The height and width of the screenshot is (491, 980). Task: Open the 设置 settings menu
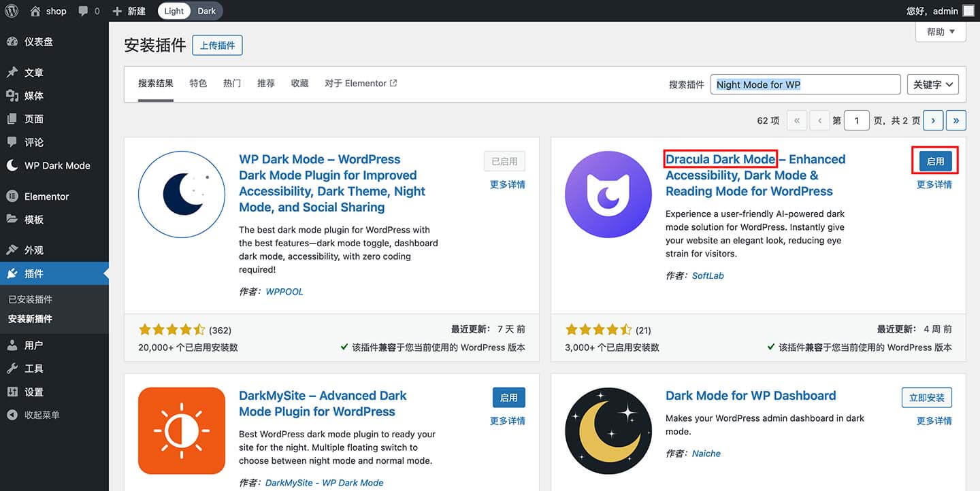(x=54, y=392)
